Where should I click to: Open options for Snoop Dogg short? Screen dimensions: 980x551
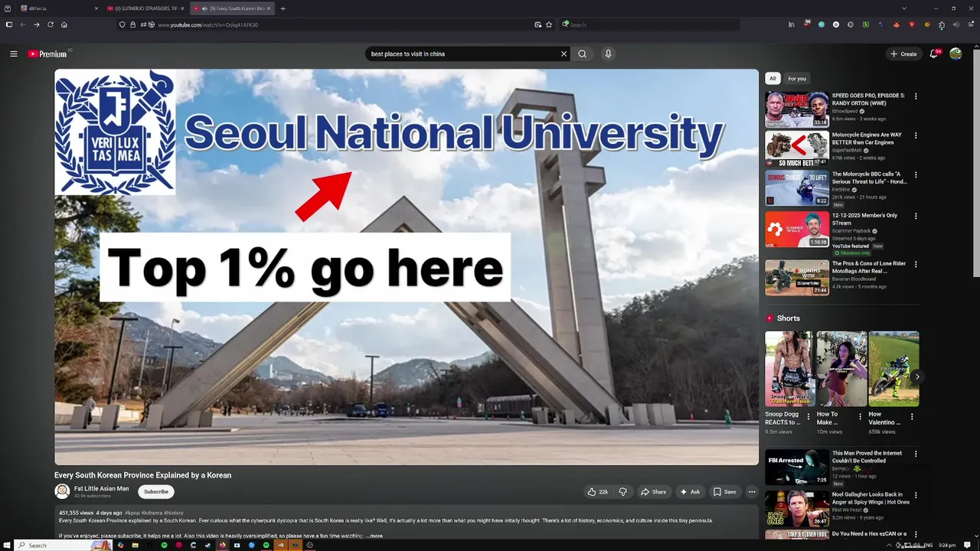pos(808,417)
